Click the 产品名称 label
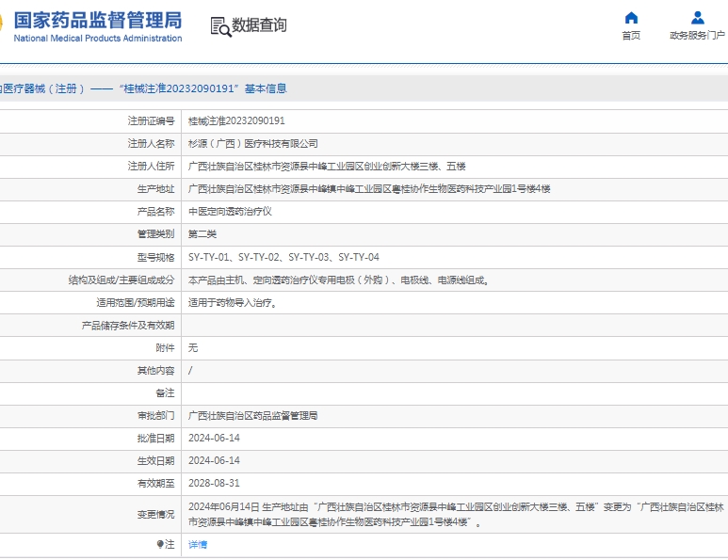Screen dimensions: 728x560 (x=156, y=212)
